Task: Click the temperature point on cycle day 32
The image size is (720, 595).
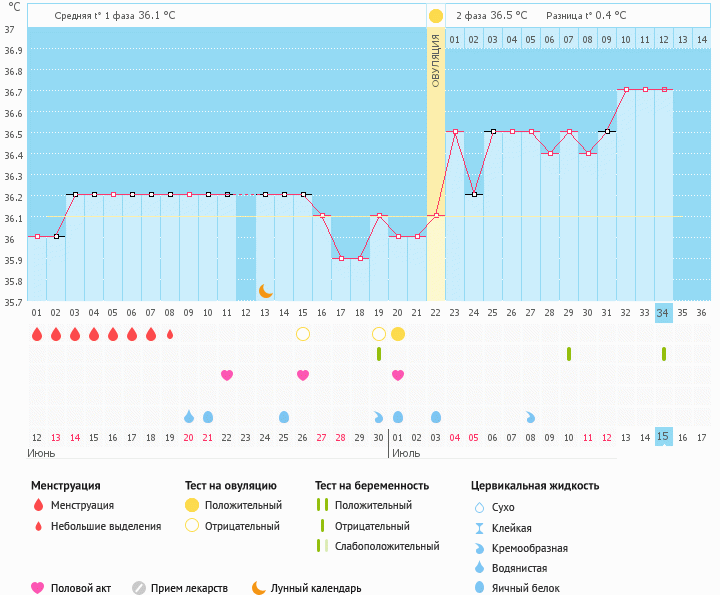Action: coord(626,89)
